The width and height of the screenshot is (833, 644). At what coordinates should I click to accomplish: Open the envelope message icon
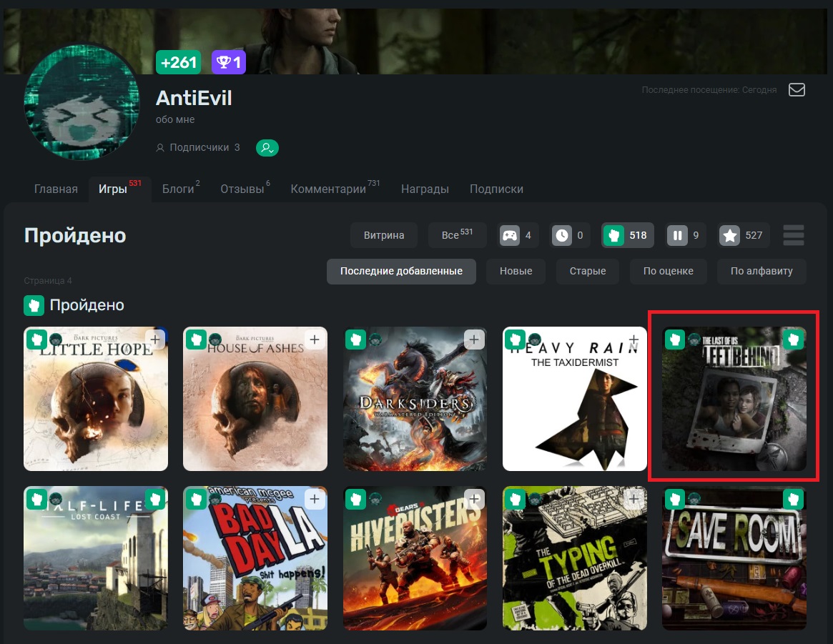(x=797, y=90)
